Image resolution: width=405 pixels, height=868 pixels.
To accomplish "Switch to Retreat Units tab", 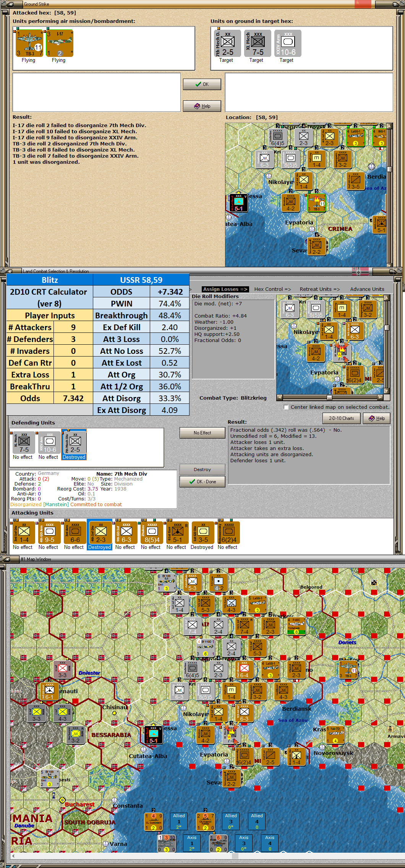I will point(319,289).
